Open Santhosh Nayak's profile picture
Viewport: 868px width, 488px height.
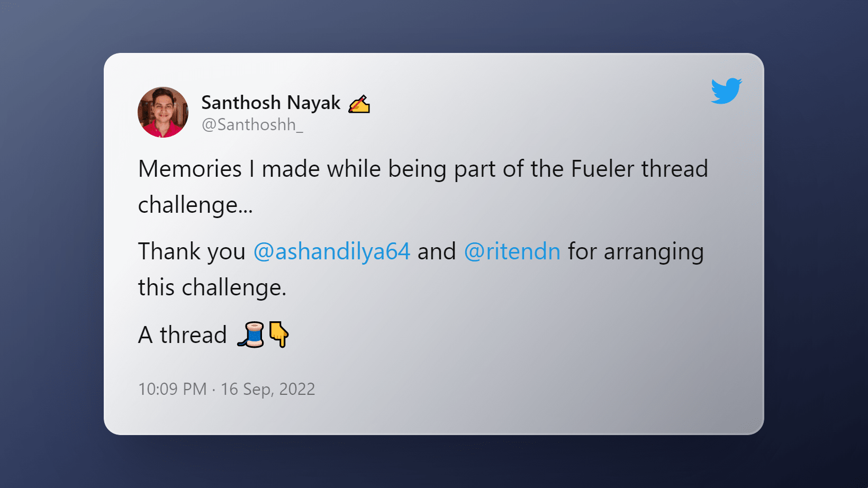pyautogui.click(x=163, y=112)
